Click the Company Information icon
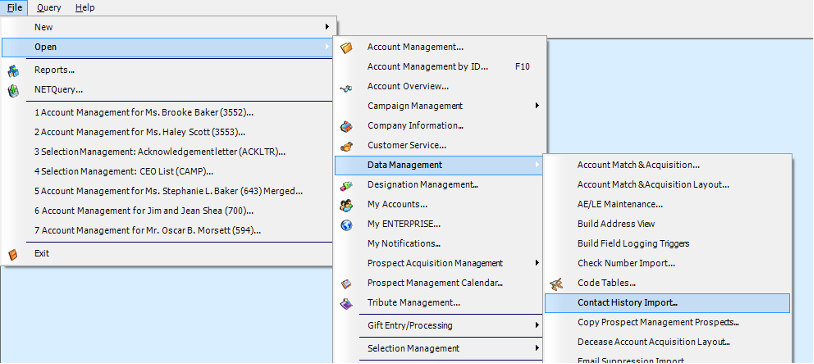Image resolution: width=814 pixels, height=364 pixels. (x=346, y=126)
